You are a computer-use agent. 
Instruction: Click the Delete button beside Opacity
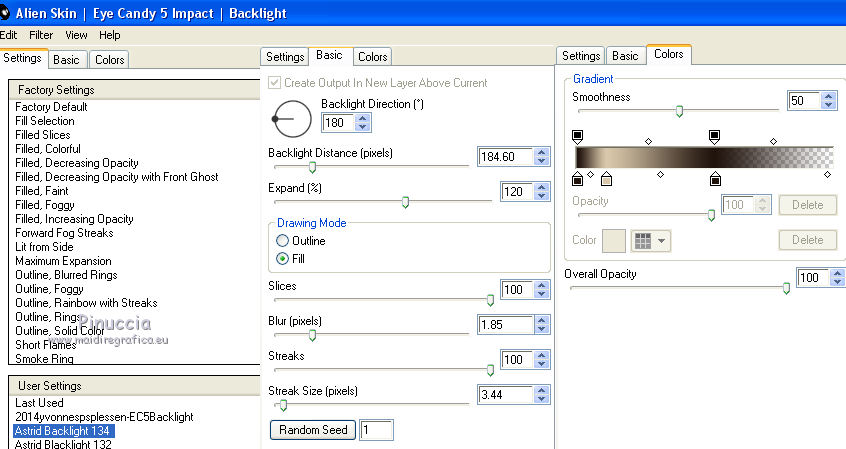(808, 205)
